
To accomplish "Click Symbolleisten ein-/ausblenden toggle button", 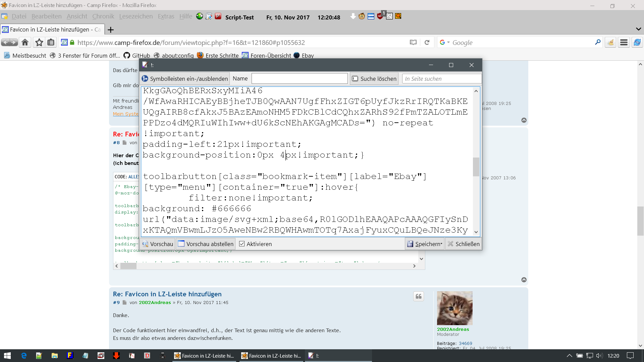I will click(x=185, y=79).
